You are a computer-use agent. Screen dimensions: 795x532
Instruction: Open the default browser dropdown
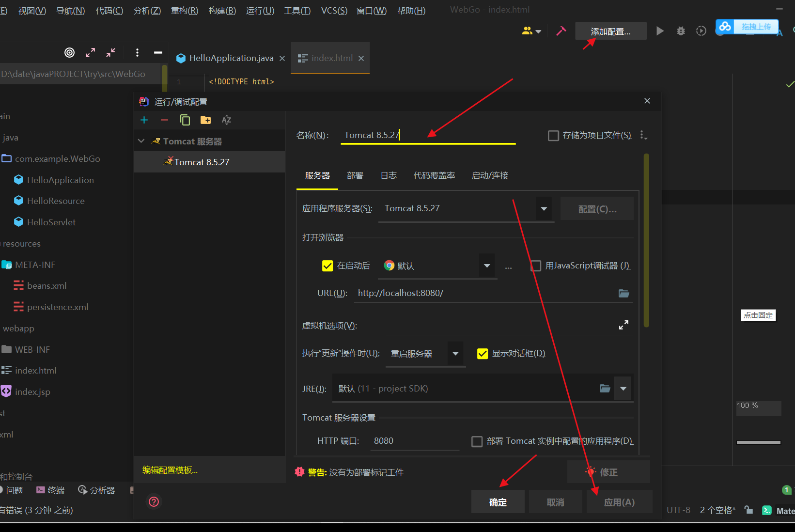pyautogui.click(x=487, y=266)
